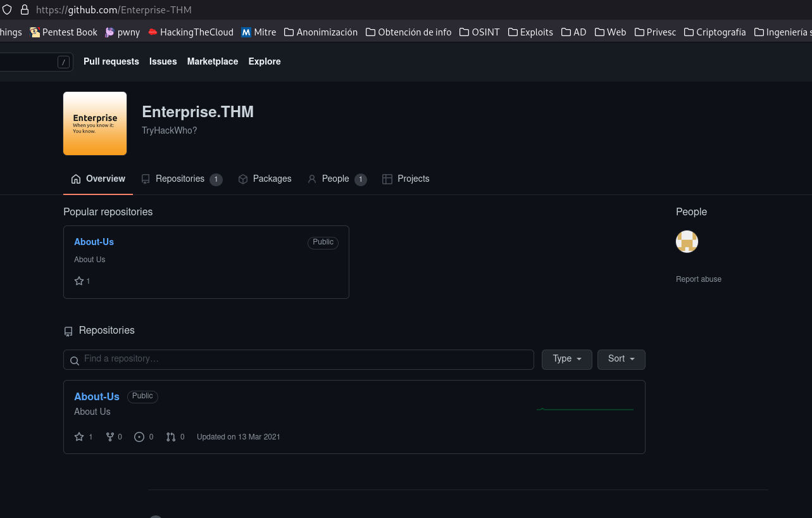The image size is (812, 518).
Task: Click the Public badge beside About-Us in Repositories list
Action: coord(142,396)
